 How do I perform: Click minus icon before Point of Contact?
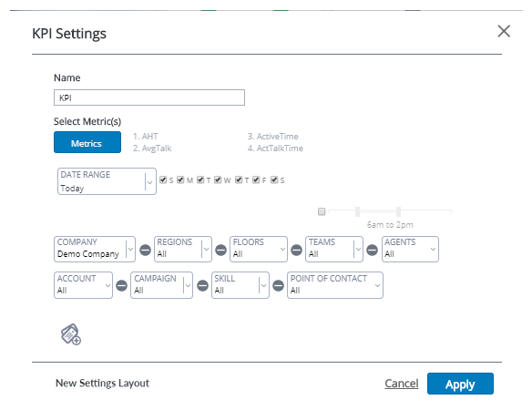(x=278, y=286)
